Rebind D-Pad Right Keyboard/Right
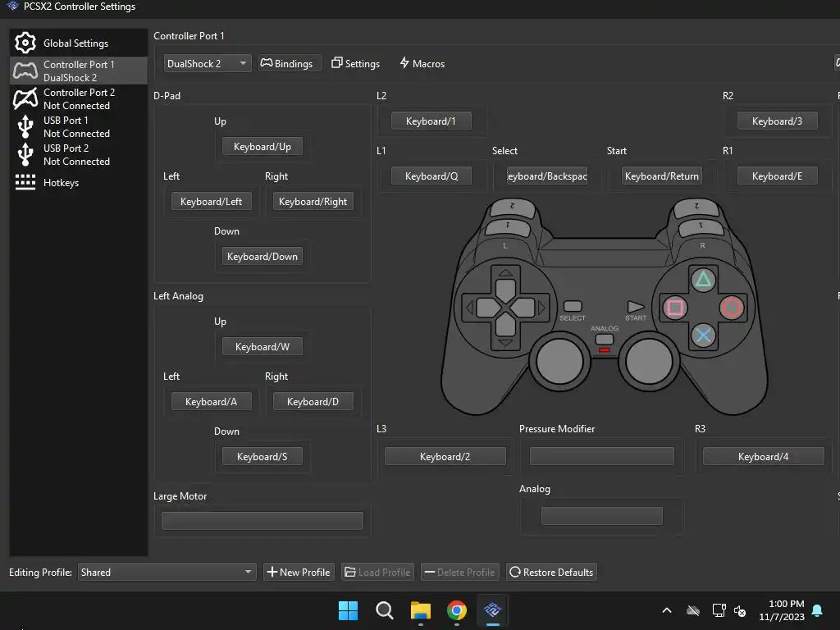 pos(313,202)
